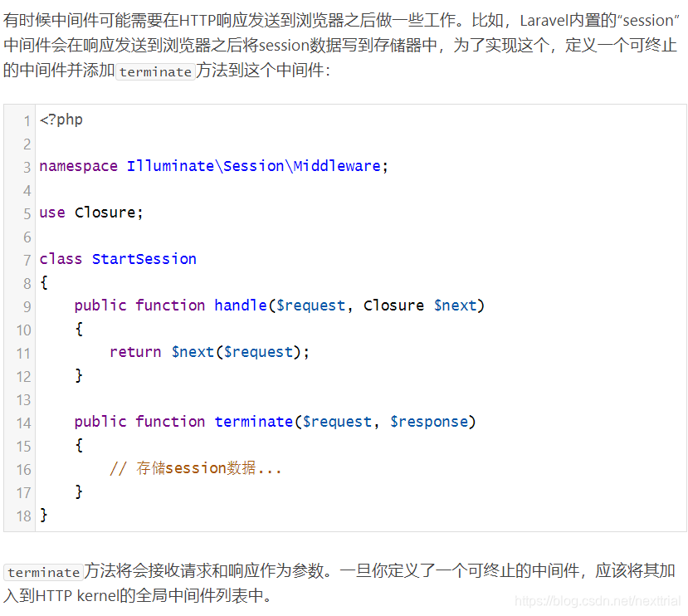688x616 pixels.
Task: Click line number 9 in the gutter
Action: click(27, 306)
